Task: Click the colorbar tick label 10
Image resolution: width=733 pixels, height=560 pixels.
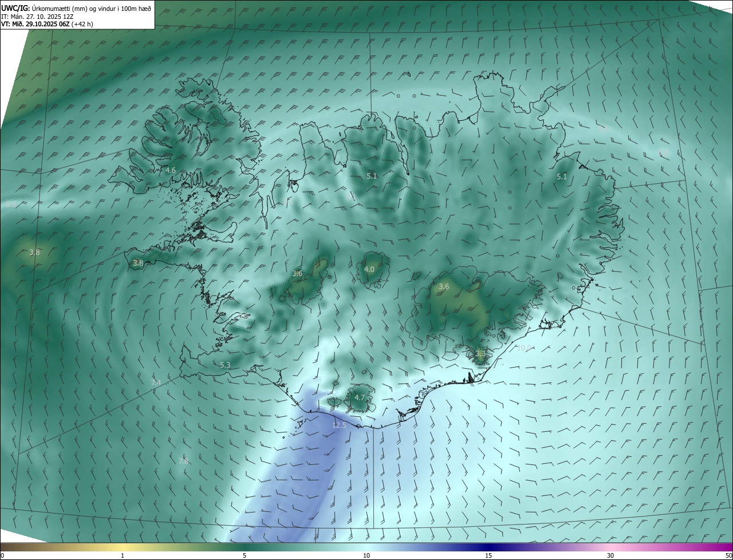Action: pos(366,555)
